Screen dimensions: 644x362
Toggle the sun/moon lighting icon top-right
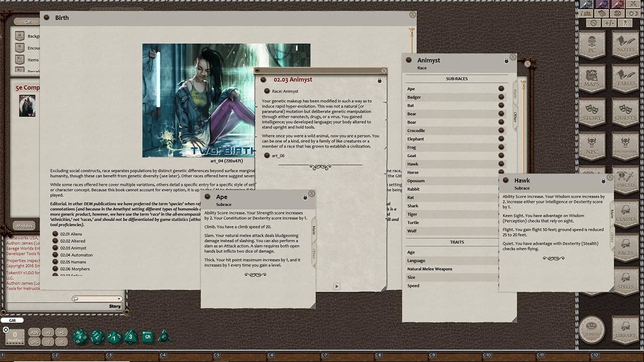632,14
